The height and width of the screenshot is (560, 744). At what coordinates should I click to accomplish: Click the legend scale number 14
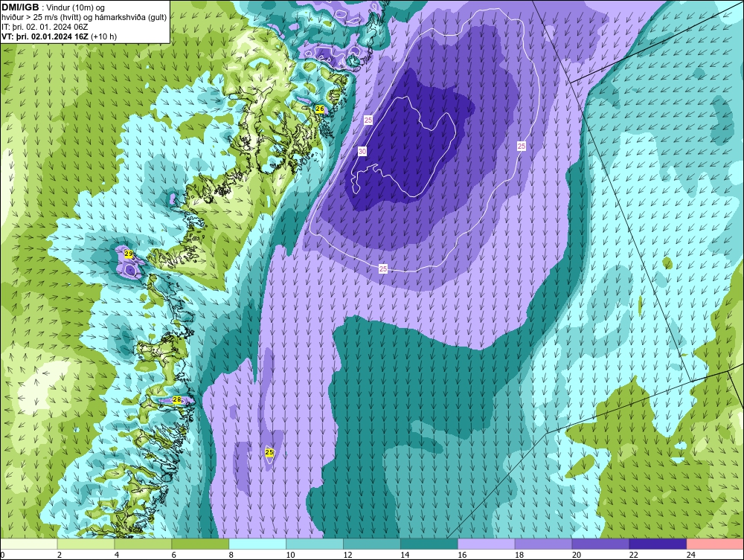tap(405, 555)
